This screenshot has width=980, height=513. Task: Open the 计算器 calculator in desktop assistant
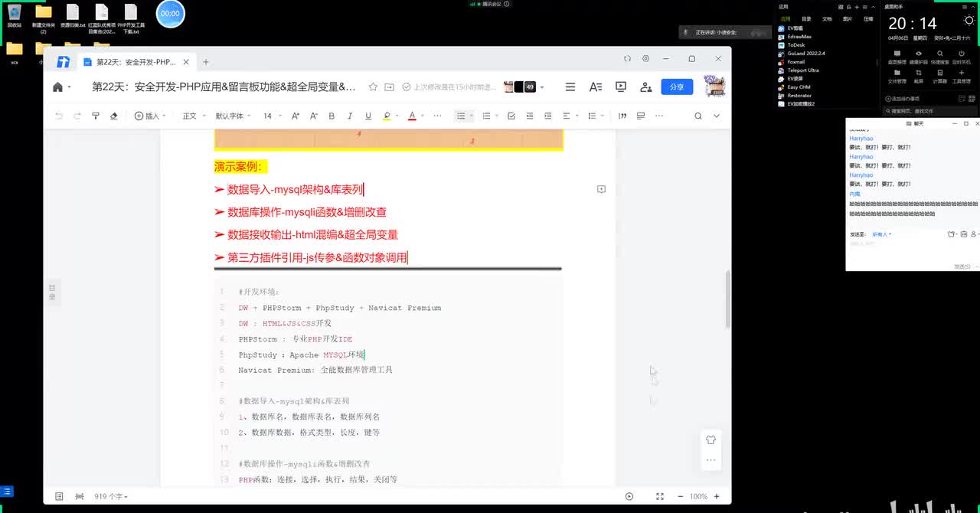(939, 75)
